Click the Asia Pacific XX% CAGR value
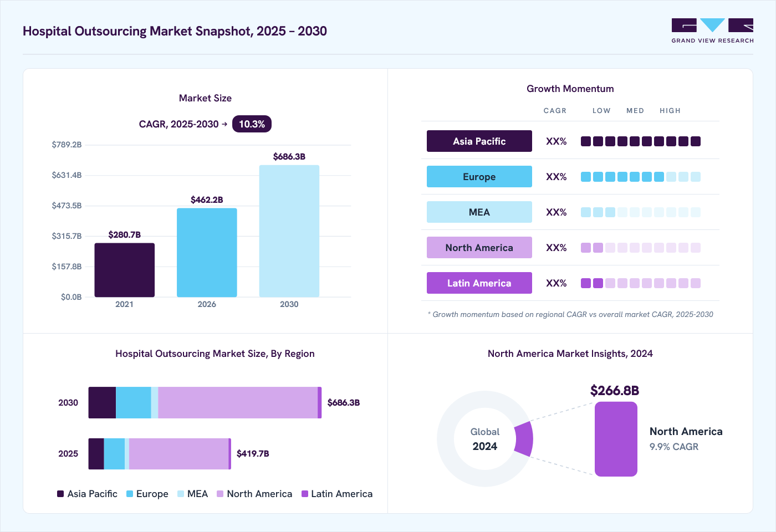 point(557,141)
